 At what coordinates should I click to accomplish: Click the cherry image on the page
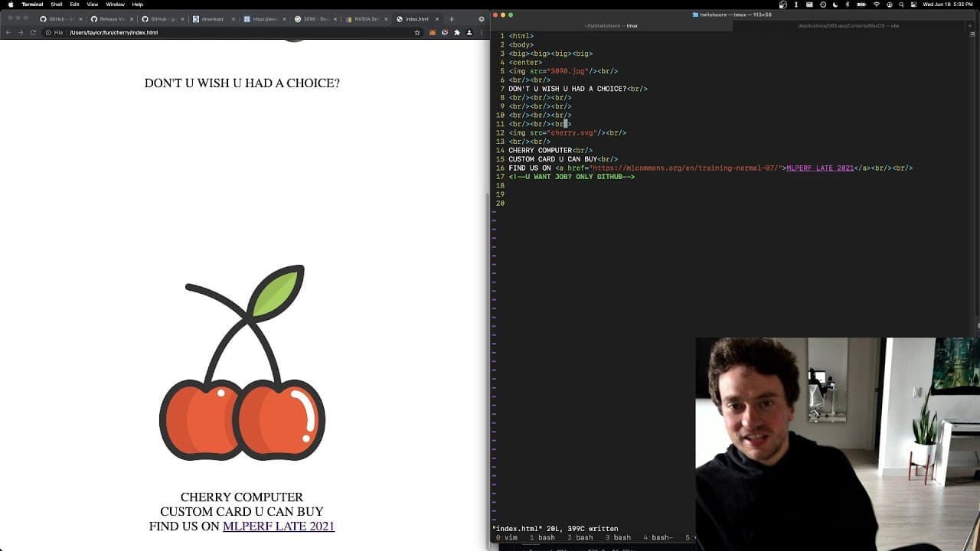pos(242,363)
